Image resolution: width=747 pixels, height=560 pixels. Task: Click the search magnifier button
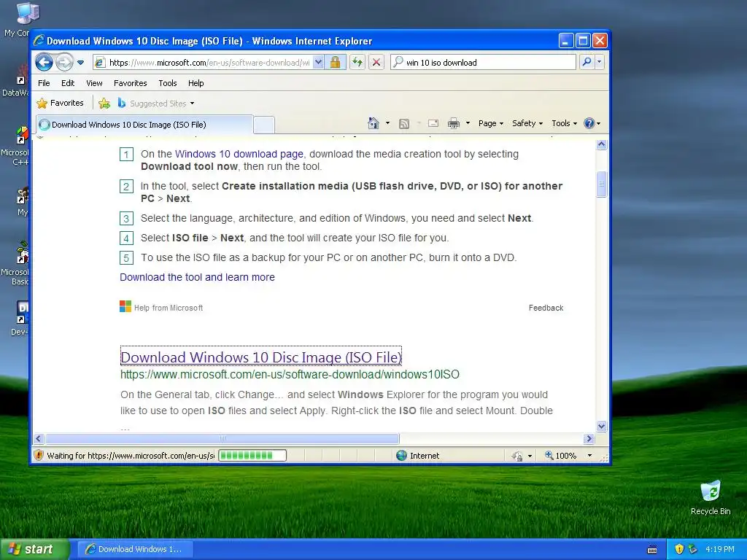pyautogui.click(x=587, y=63)
